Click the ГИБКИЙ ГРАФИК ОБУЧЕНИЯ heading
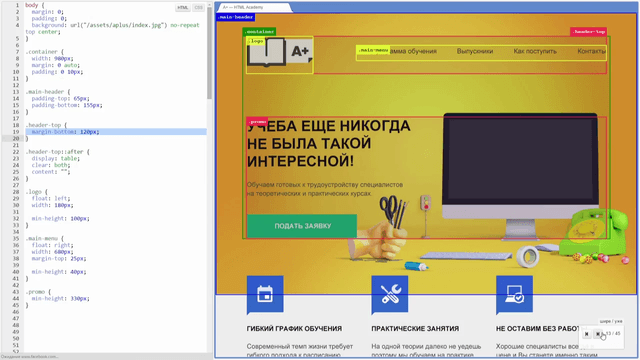 (x=294, y=329)
